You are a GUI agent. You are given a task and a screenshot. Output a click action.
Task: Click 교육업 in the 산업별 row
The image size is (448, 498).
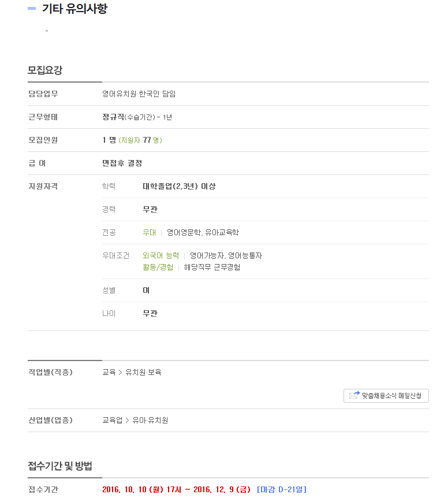(113, 420)
